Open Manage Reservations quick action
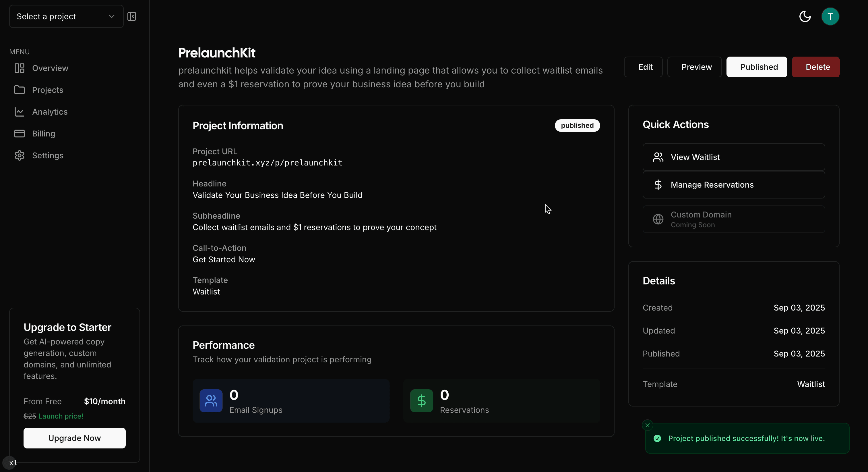 point(733,184)
